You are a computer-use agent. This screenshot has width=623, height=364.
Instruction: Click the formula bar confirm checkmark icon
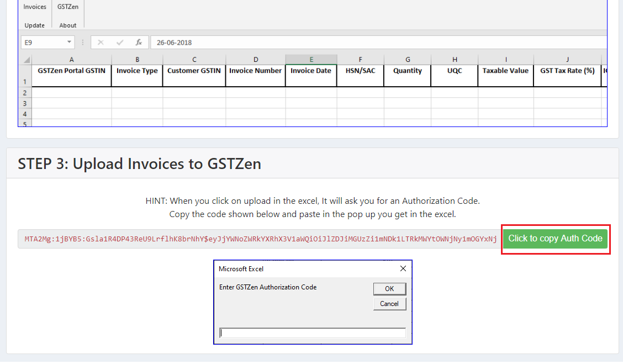coord(120,43)
